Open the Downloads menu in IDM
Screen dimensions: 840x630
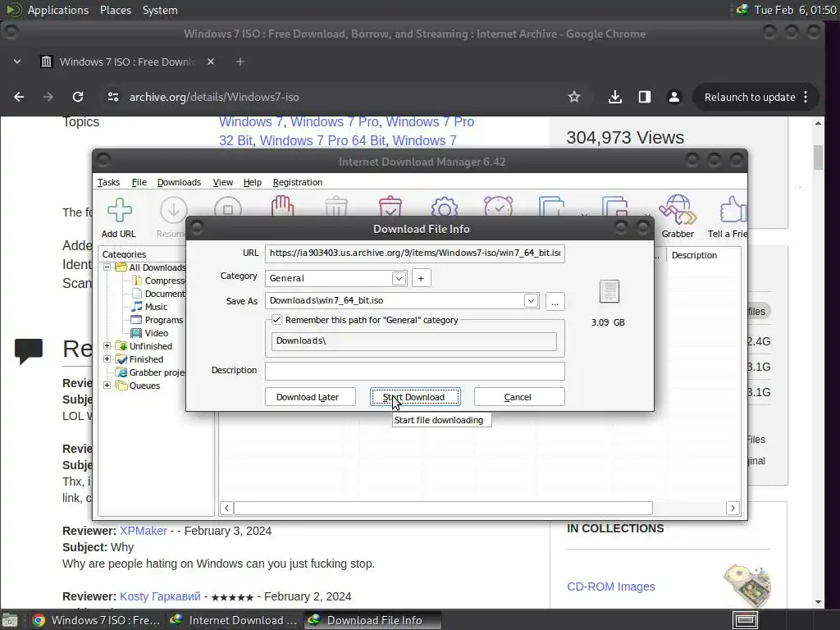tap(179, 182)
